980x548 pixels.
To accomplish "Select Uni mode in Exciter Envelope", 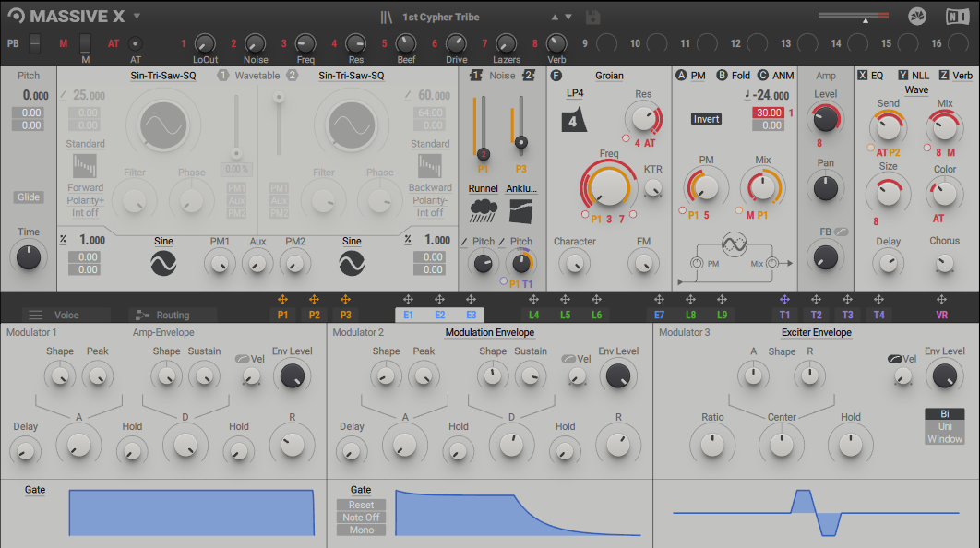I will (944, 426).
